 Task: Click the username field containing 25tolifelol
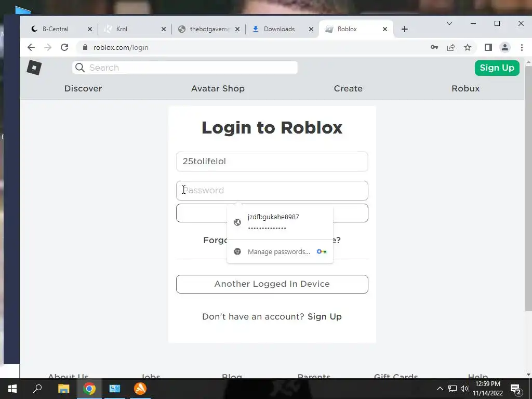click(x=272, y=162)
